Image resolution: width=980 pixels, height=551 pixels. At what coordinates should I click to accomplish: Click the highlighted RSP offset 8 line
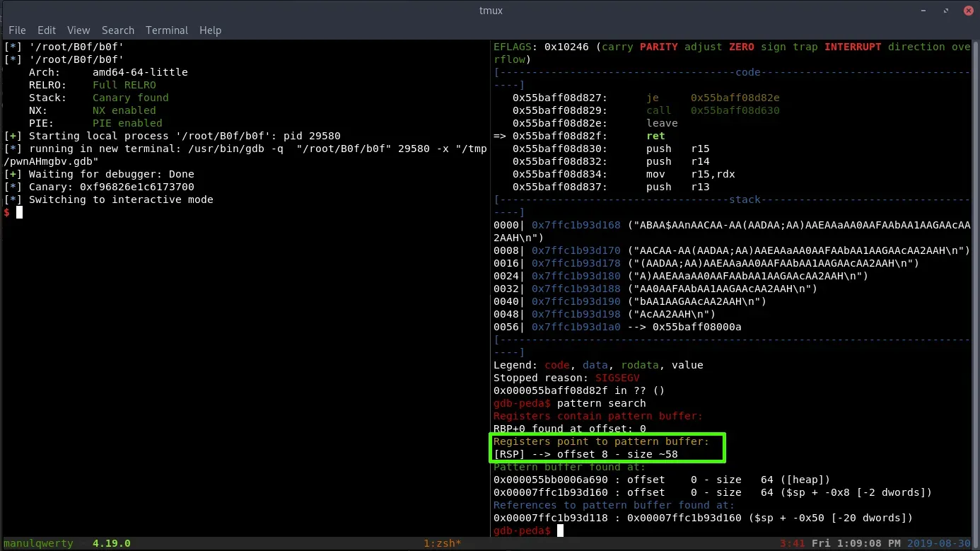[585, 454]
